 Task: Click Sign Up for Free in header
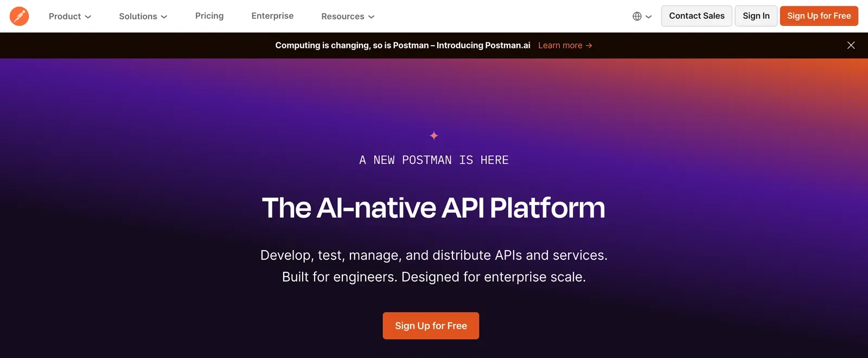coord(819,16)
